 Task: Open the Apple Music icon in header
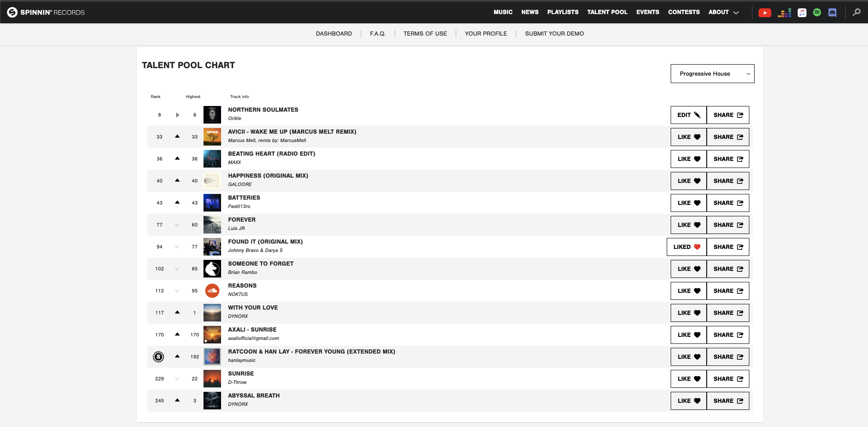click(802, 13)
